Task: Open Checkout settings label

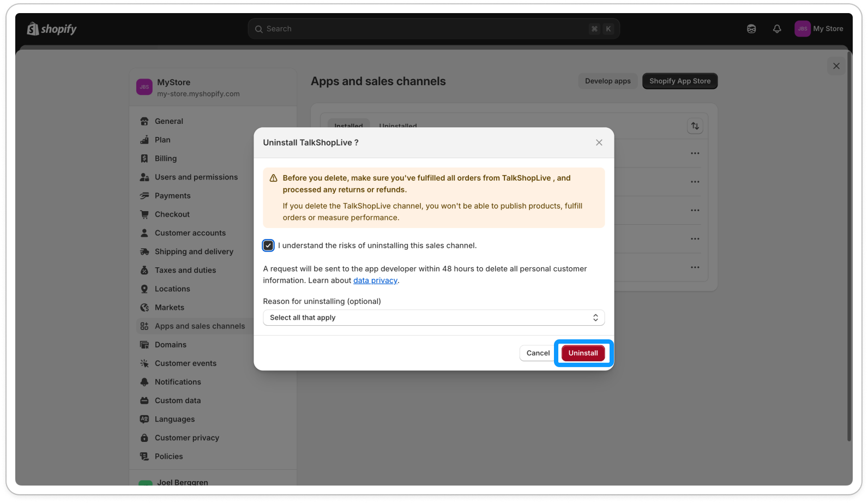Action: click(x=172, y=214)
